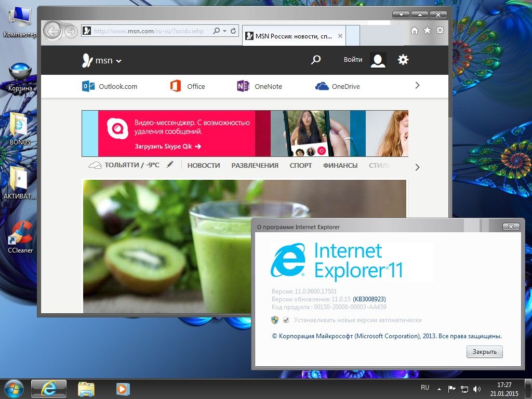Go back with the browser Back arrow

52,32
